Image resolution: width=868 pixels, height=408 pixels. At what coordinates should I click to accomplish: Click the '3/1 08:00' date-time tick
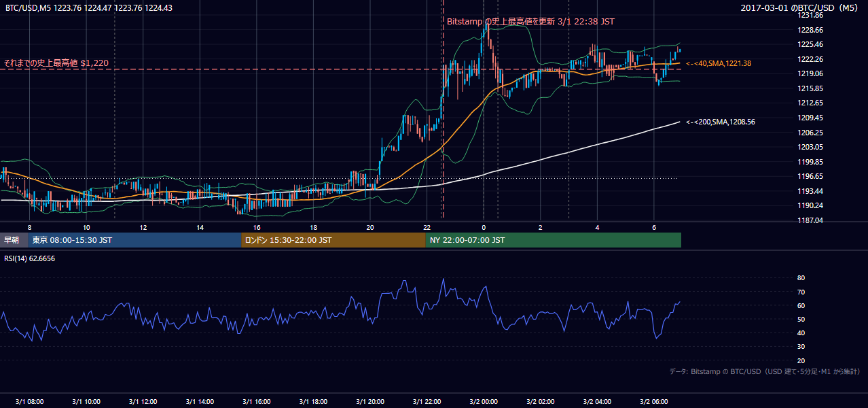[x=29, y=402]
